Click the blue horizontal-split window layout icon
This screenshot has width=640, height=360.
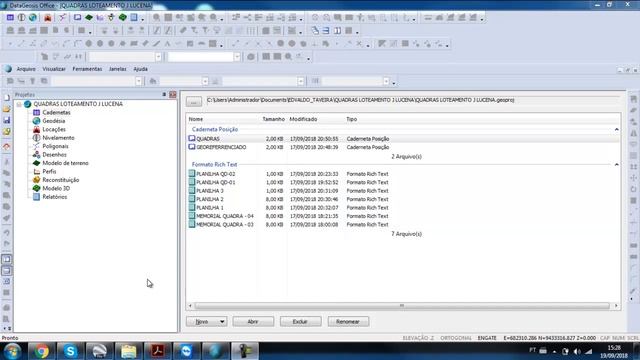click(326, 31)
